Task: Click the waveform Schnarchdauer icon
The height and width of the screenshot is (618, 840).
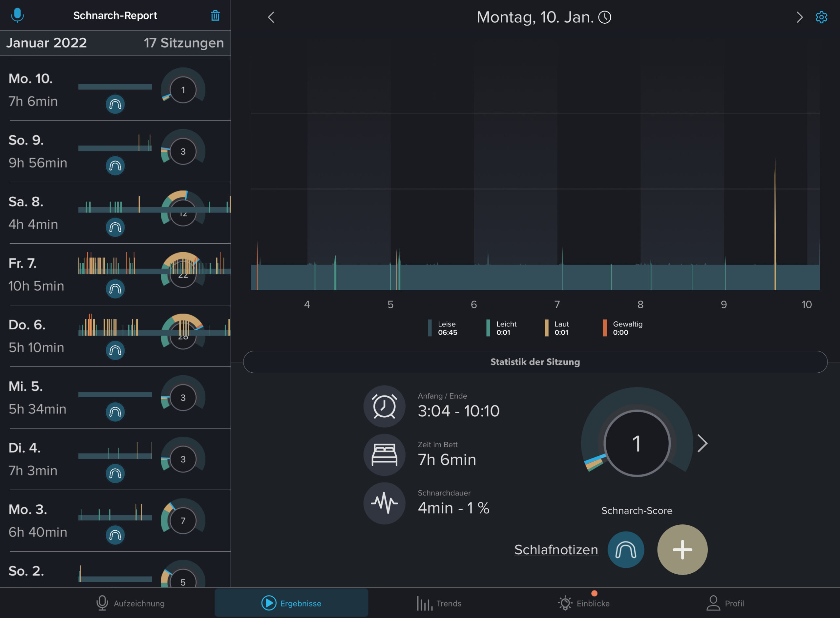Action: coord(384,503)
